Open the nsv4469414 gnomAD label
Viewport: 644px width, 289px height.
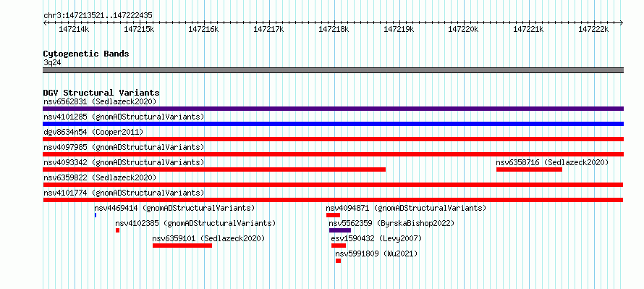(174, 208)
